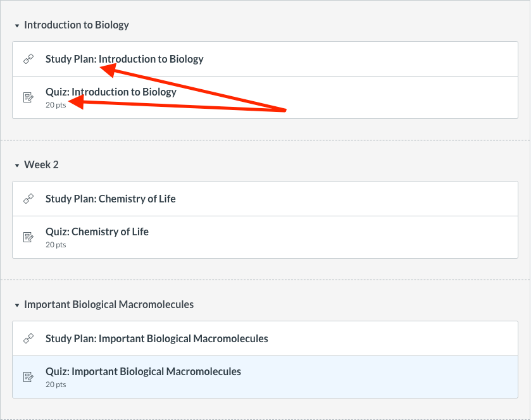
Task: Open Quiz: Chemistry of Life
Action: click(97, 232)
